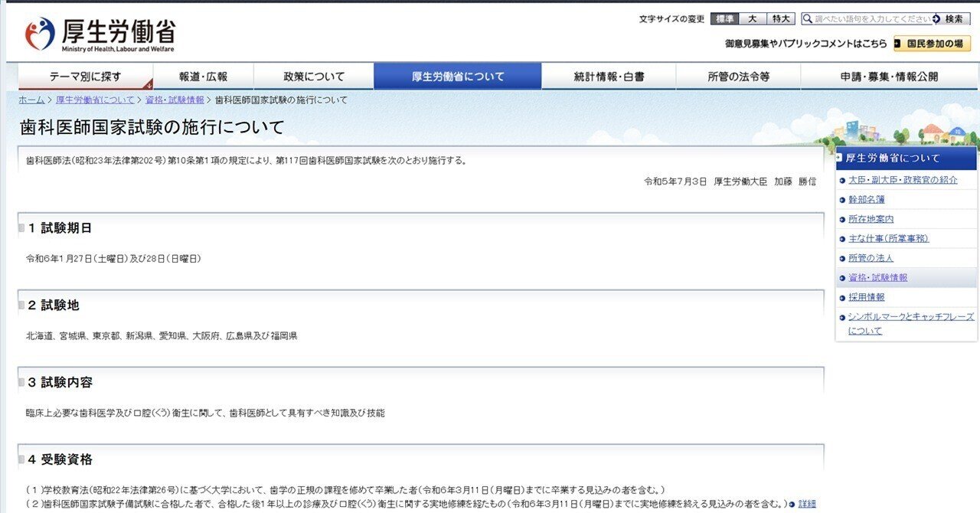Switch to the 統計情報・白書 navigation tab
980x513 pixels.
point(609,76)
